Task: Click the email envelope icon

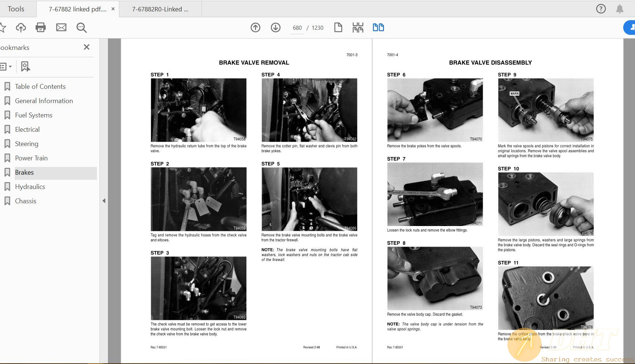Action: point(61,28)
